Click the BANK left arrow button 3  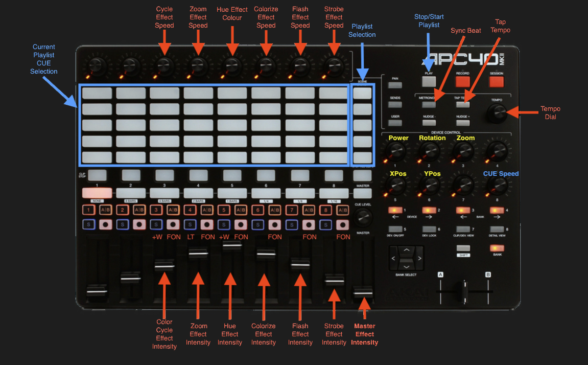click(x=463, y=210)
